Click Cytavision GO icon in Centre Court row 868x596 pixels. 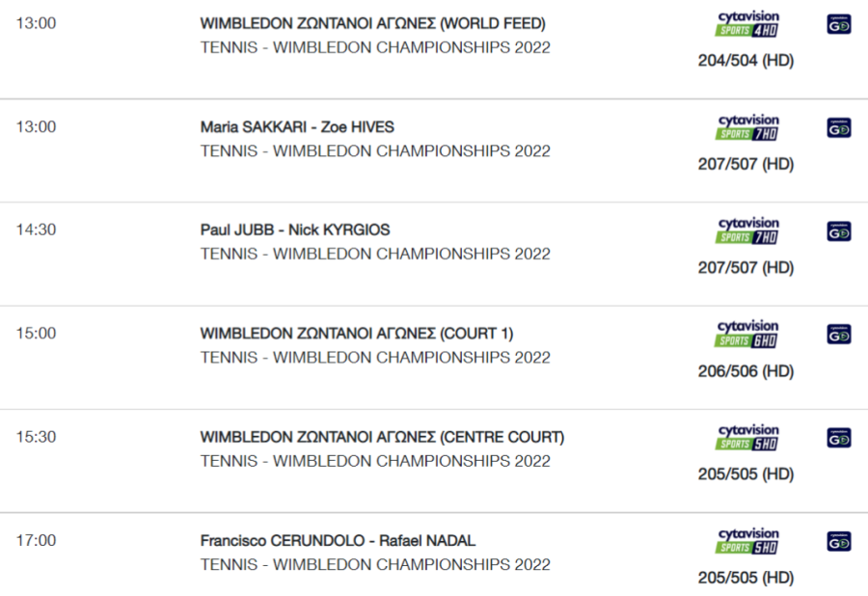tap(839, 438)
